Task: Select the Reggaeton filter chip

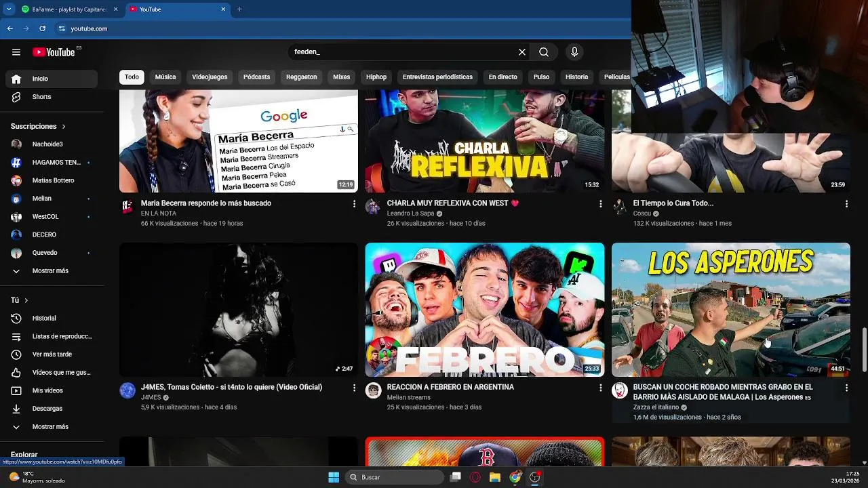Action: [x=302, y=77]
